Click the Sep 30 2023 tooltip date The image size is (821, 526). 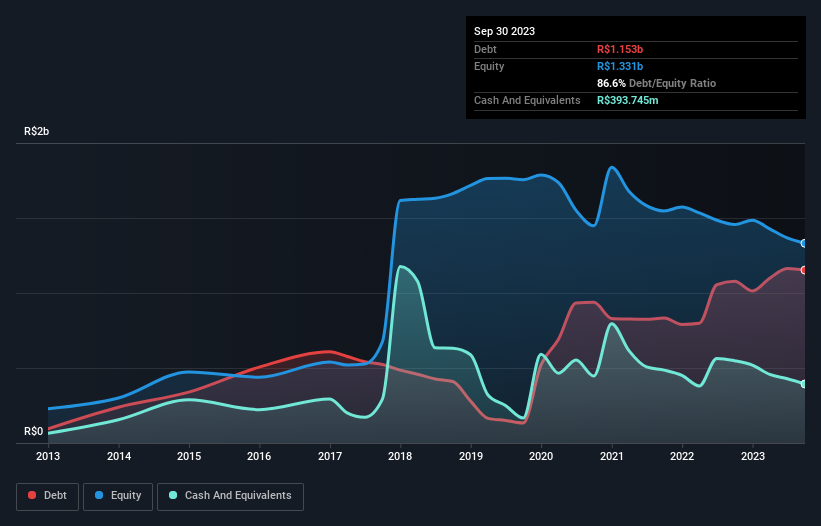(504, 31)
